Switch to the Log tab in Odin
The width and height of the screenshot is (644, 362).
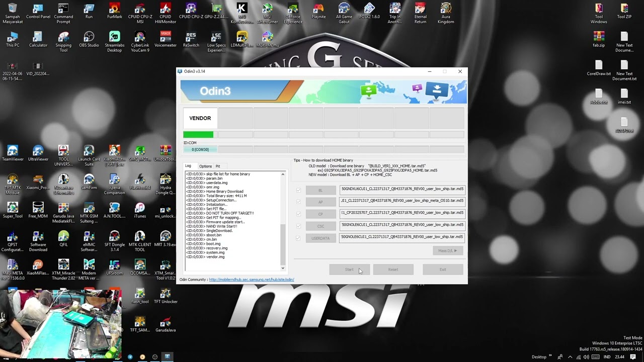[x=188, y=166]
